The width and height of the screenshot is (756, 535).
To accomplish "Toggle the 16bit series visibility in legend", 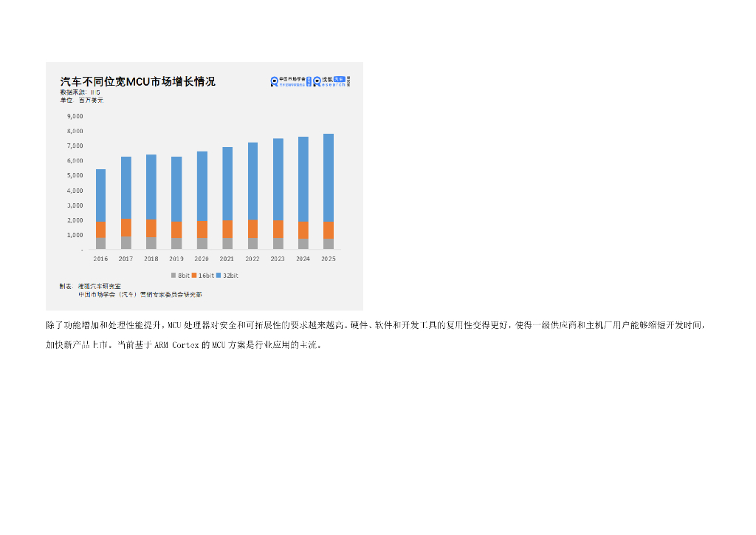I will click(x=203, y=276).
